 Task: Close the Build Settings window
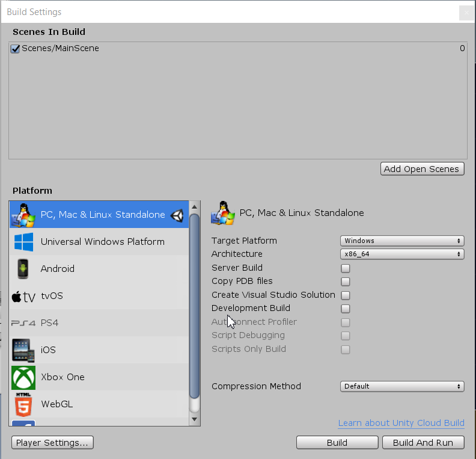point(466,13)
